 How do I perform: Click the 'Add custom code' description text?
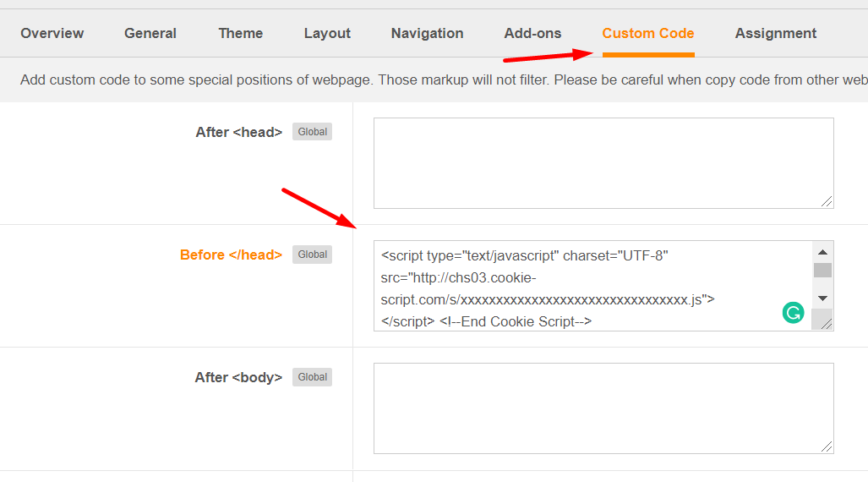(444, 79)
